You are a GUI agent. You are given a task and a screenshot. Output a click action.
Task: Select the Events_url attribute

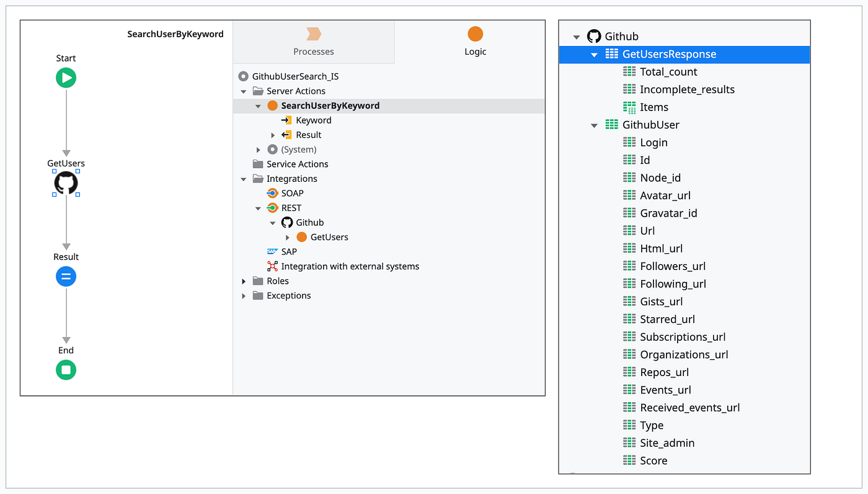[x=665, y=390]
